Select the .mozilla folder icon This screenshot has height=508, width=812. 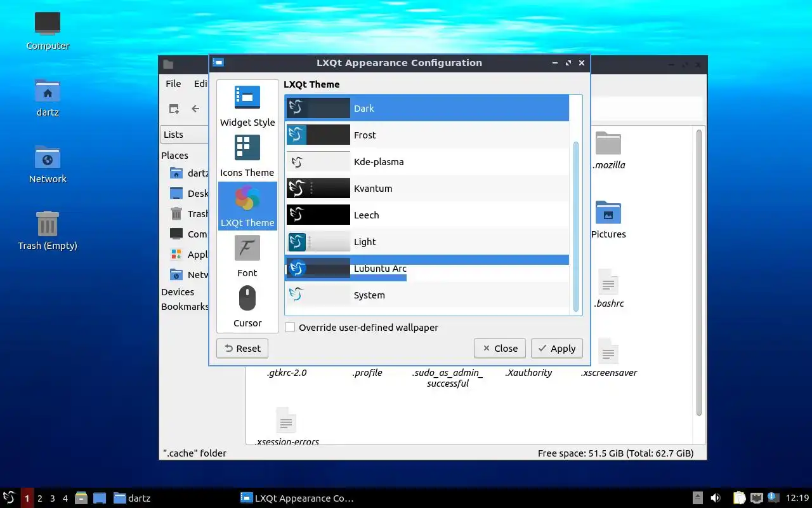(x=608, y=144)
